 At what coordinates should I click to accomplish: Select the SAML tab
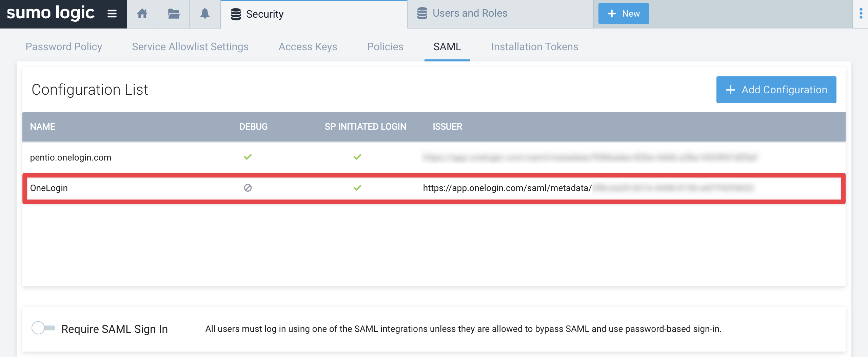447,46
